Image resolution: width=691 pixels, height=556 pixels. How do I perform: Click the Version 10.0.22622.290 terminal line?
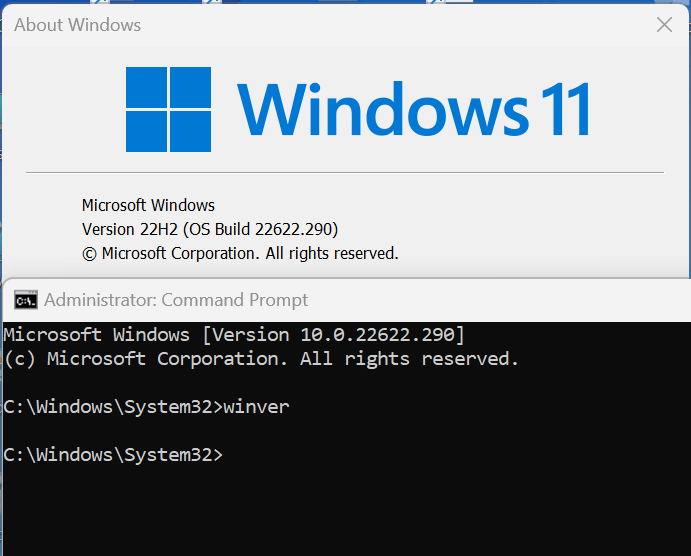pos(234,335)
